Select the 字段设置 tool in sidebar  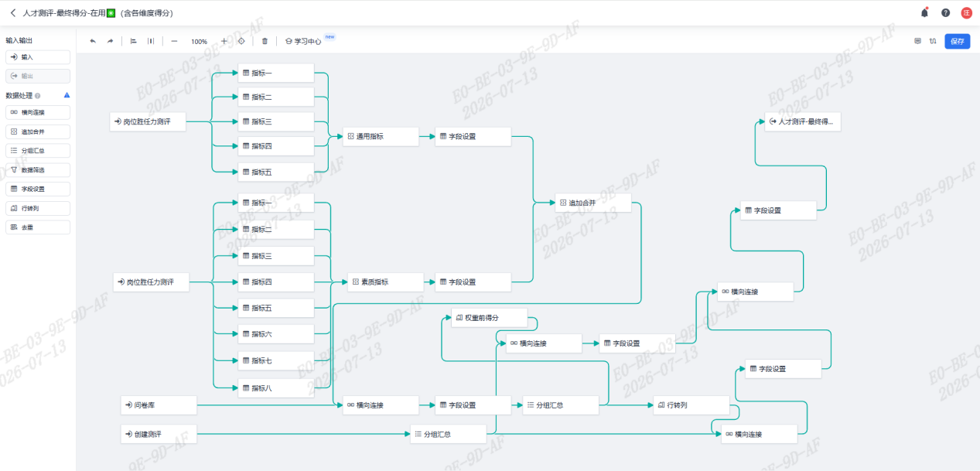coord(38,189)
